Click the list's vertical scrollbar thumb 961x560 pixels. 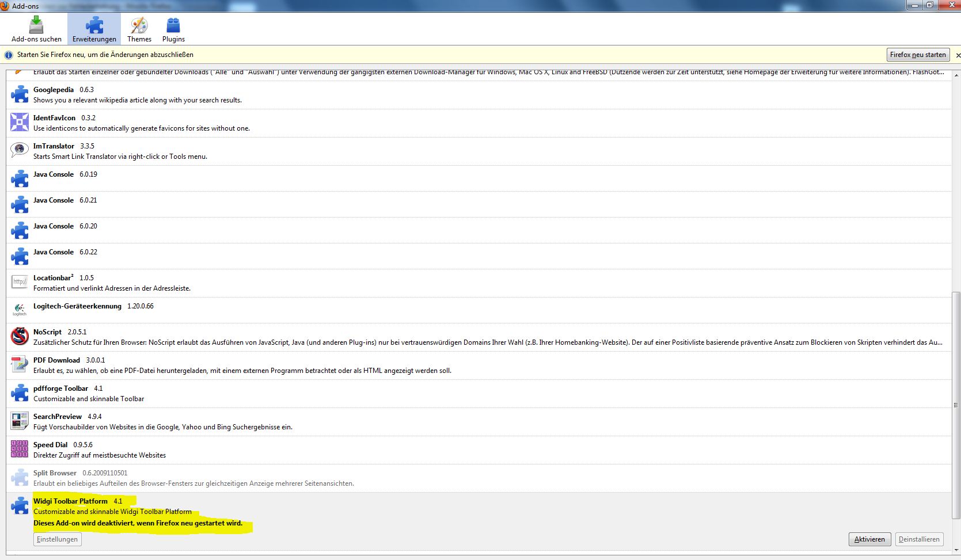(x=956, y=405)
